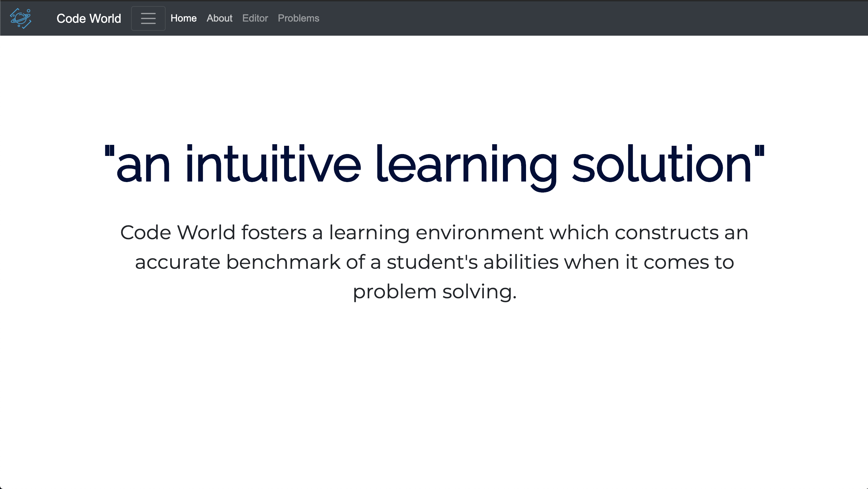Open the Problems nav link
This screenshot has width=868, height=489.
(298, 18)
